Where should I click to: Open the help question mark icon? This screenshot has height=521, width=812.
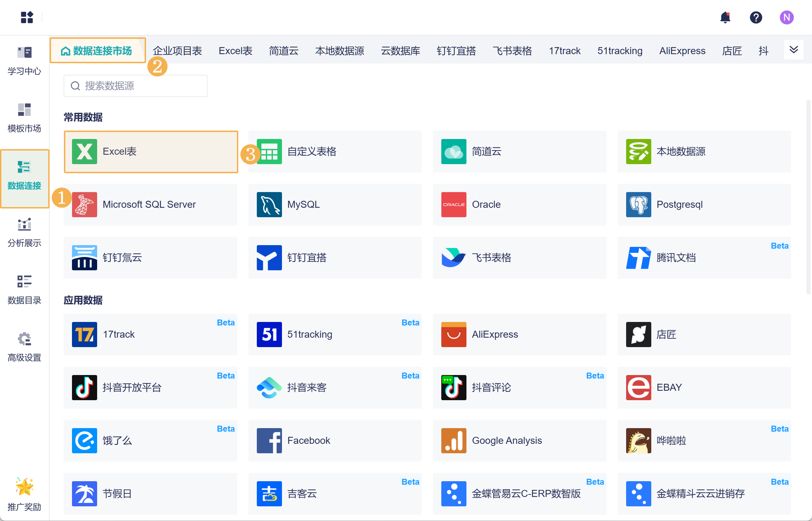coord(756,17)
